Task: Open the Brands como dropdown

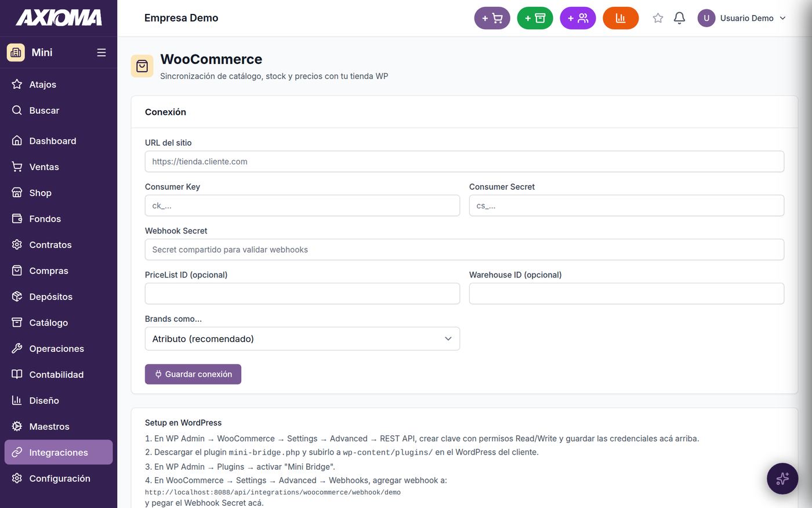Action: (302, 338)
